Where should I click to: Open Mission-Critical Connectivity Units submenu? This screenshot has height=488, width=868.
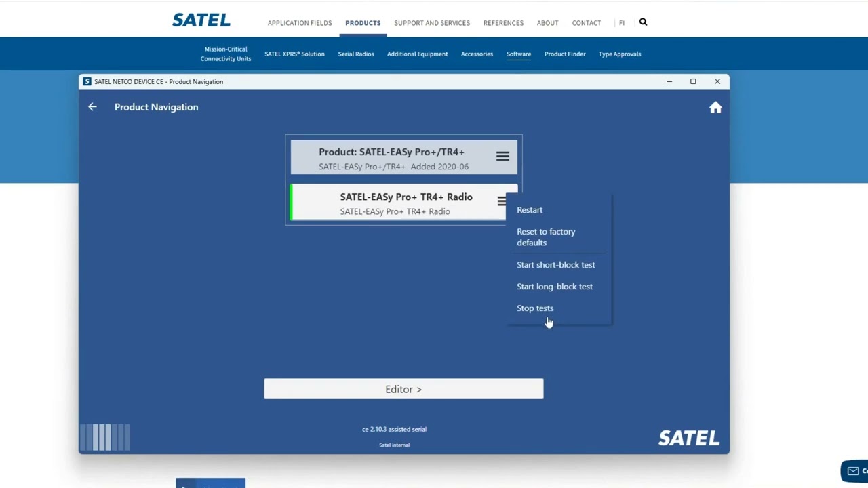[226, 54]
